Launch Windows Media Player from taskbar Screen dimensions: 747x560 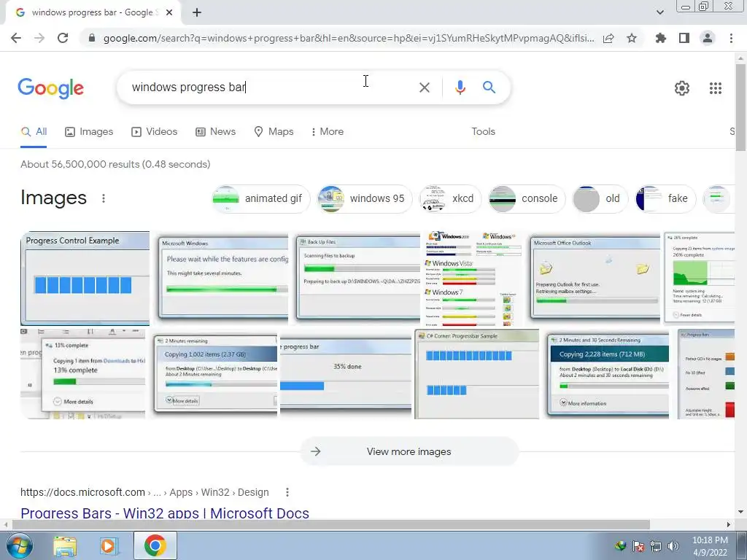pos(109,545)
